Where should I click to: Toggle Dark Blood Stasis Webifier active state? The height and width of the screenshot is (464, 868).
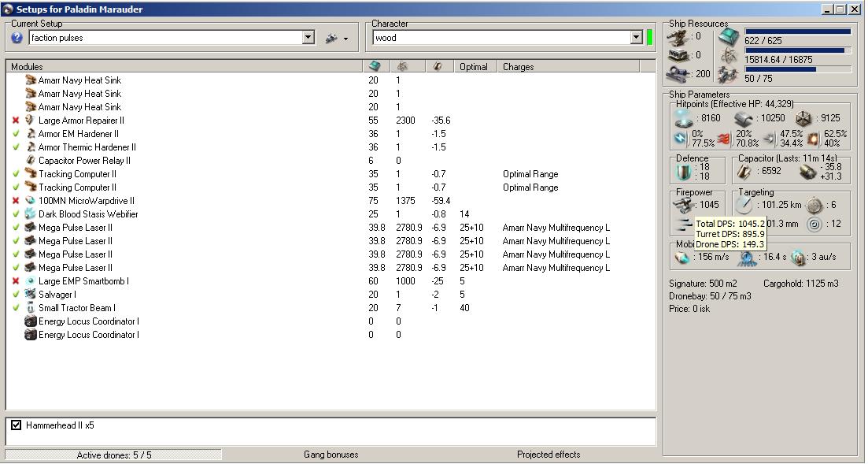(16, 214)
